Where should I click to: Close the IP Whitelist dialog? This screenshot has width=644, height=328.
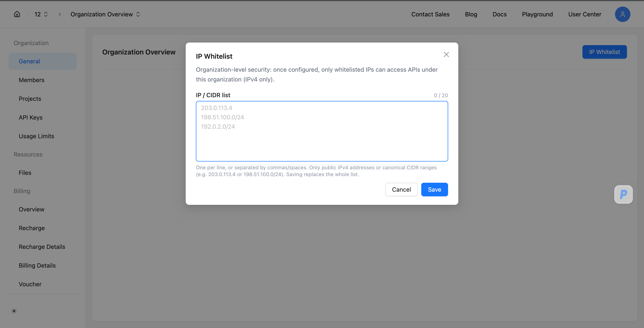(x=446, y=54)
